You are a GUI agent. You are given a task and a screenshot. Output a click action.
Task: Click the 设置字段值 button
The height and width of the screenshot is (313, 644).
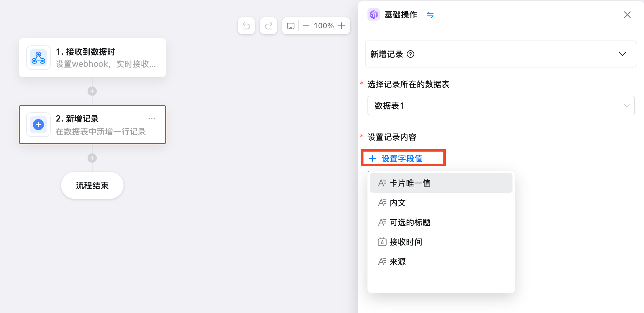coord(403,158)
